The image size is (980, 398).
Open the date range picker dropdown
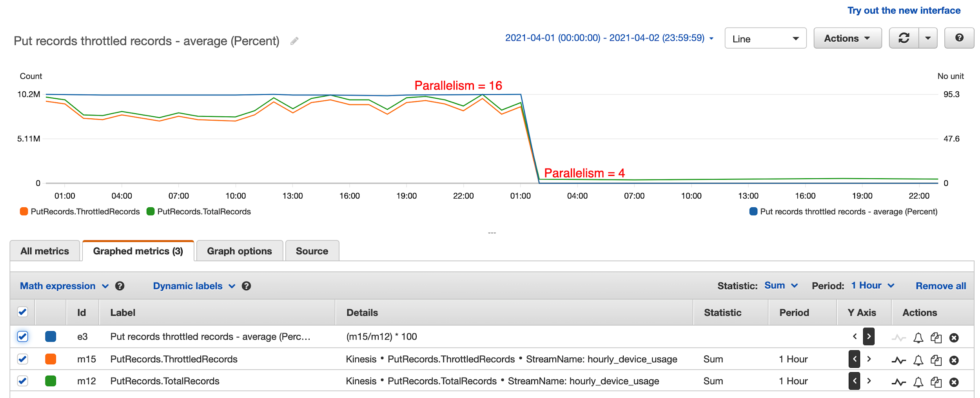click(609, 38)
